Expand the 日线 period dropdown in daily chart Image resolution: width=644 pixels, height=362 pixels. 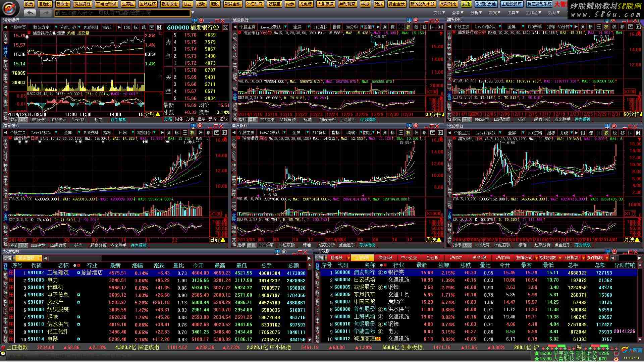pos(132,133)
